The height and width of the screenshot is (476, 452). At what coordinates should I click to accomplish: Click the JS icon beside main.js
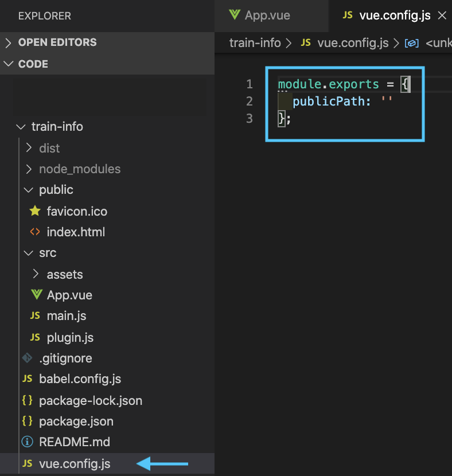click(35, 316)
